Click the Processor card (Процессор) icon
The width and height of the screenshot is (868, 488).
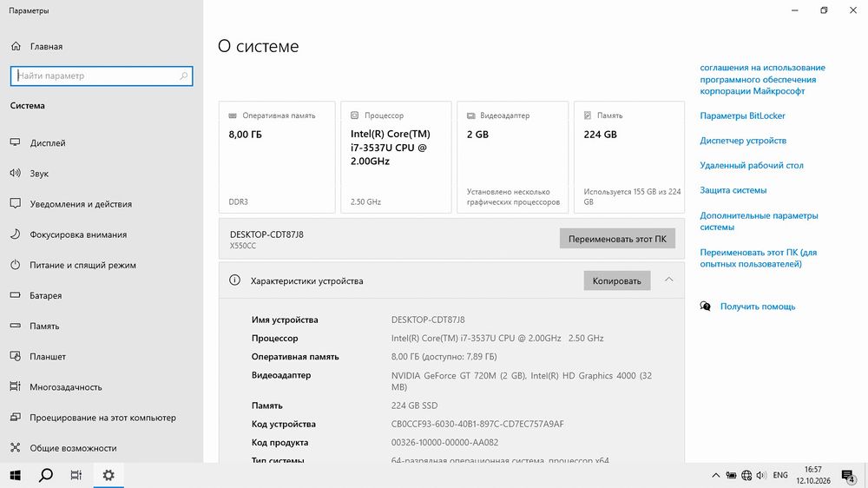click(354, 115)
